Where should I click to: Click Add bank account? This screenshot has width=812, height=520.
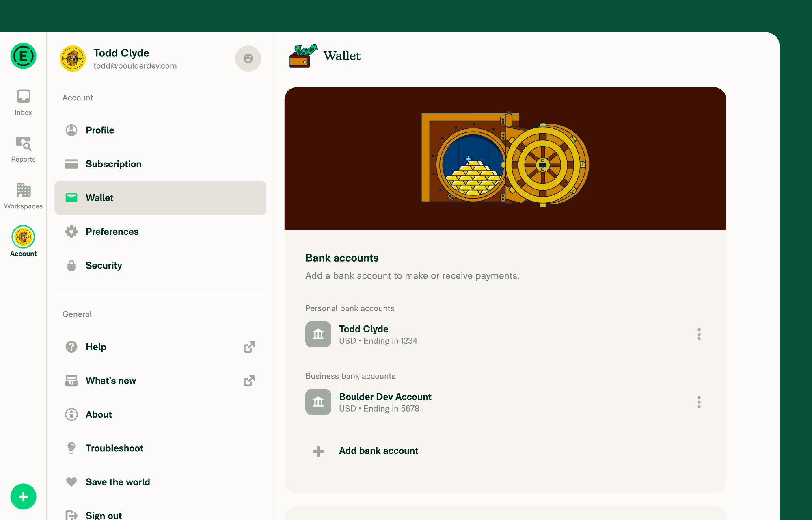pyautogui.click(x=378, y=451)
